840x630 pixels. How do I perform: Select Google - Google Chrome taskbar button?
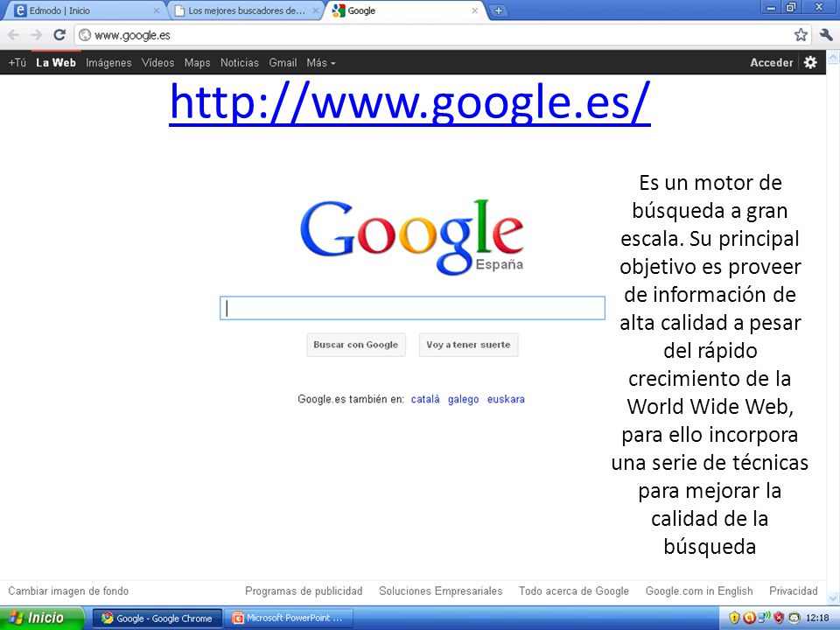pos(157,619)
